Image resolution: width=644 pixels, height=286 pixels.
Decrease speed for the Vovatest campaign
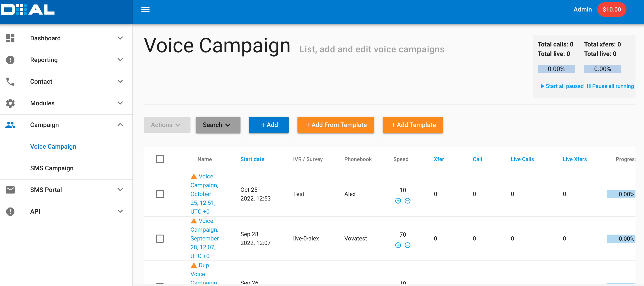pos(407,245)
